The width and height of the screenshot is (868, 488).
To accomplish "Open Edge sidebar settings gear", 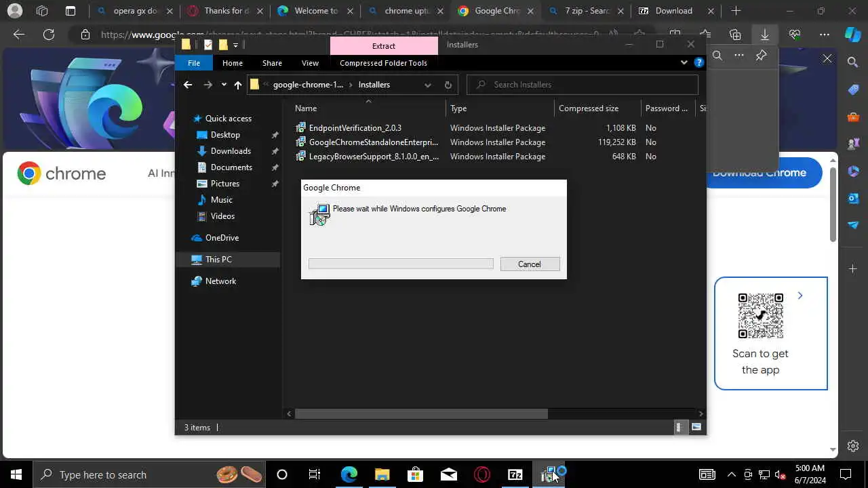I will (853, 446).
